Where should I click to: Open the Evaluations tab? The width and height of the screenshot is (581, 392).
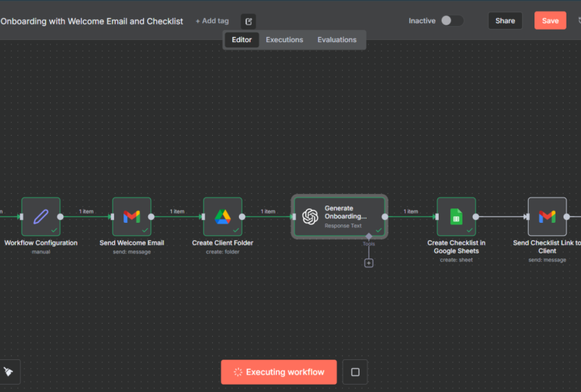point(337,40)
